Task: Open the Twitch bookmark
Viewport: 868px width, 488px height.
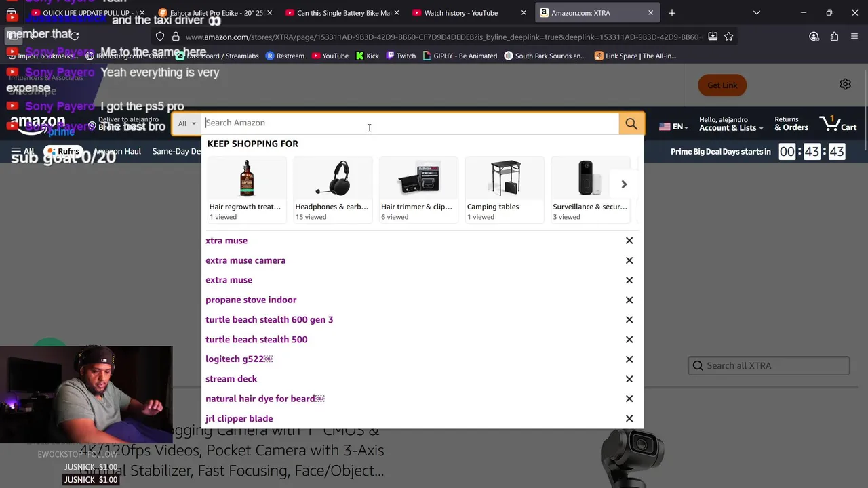Action: coord(400,56)
